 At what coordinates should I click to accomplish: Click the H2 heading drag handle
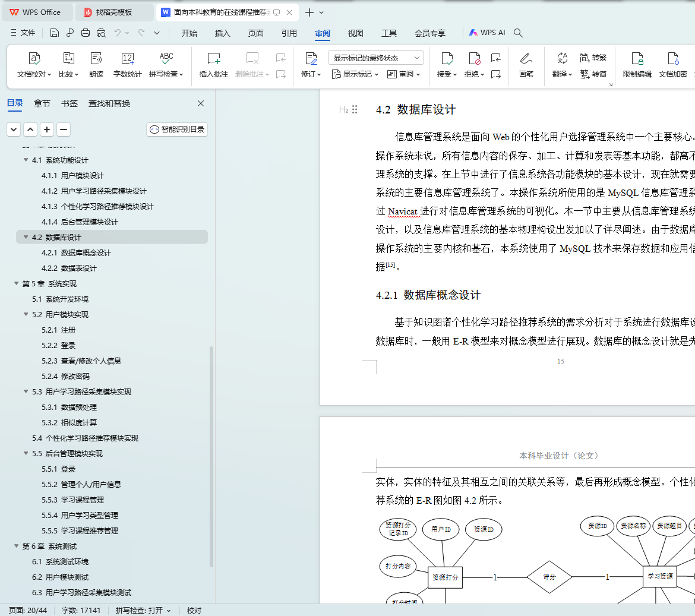pos(355,109)
